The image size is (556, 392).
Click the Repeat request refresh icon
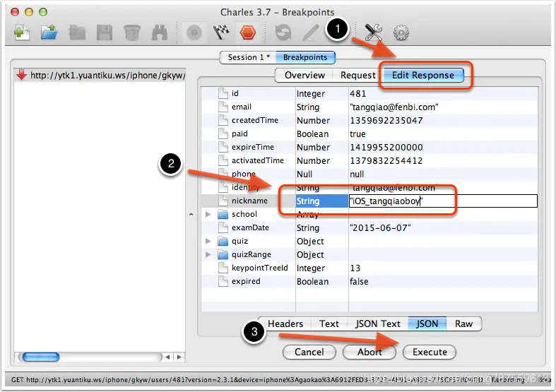(283, 33)
